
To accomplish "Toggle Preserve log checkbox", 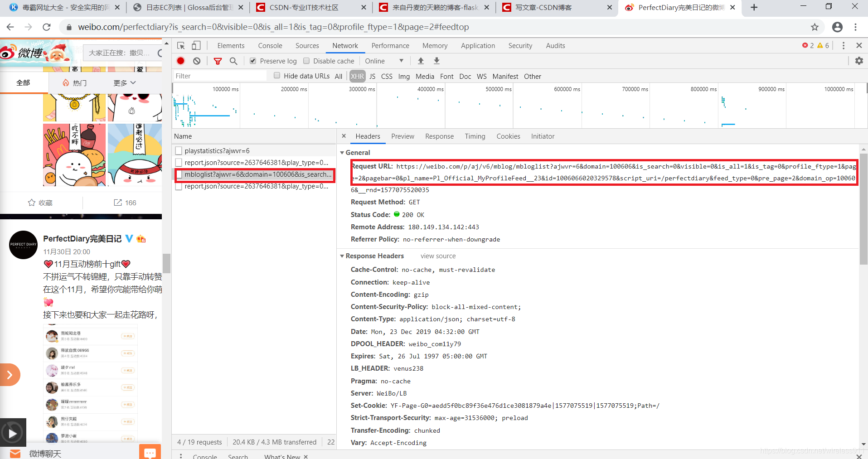I will coord(253,61).
